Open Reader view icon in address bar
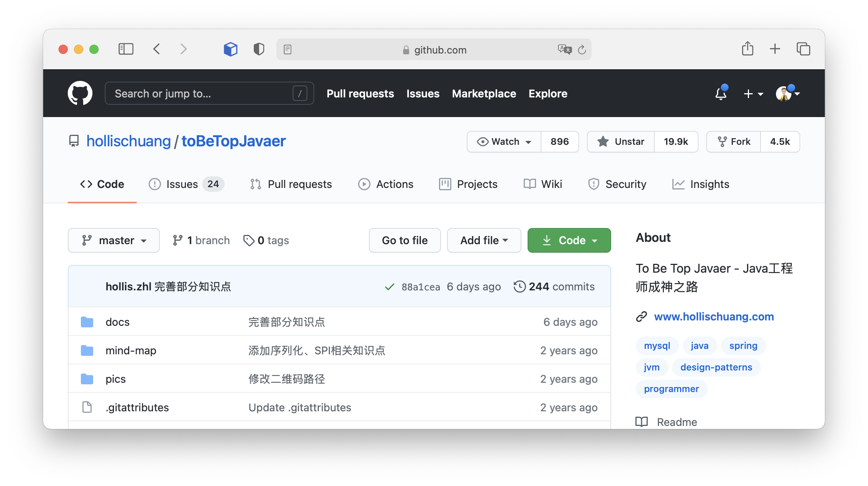The width and height of the screenshot is (868, 486). [x=287, y=49]
